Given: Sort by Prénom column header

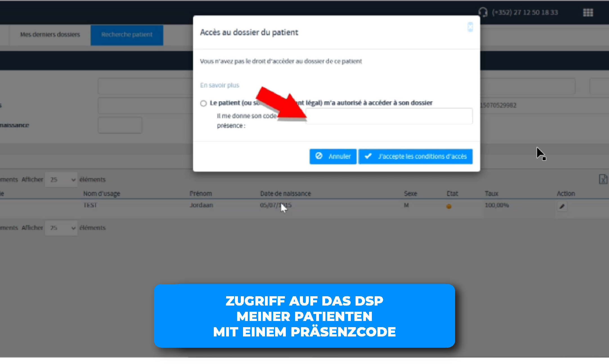Looking at the screenshot, I should point(201,193).
